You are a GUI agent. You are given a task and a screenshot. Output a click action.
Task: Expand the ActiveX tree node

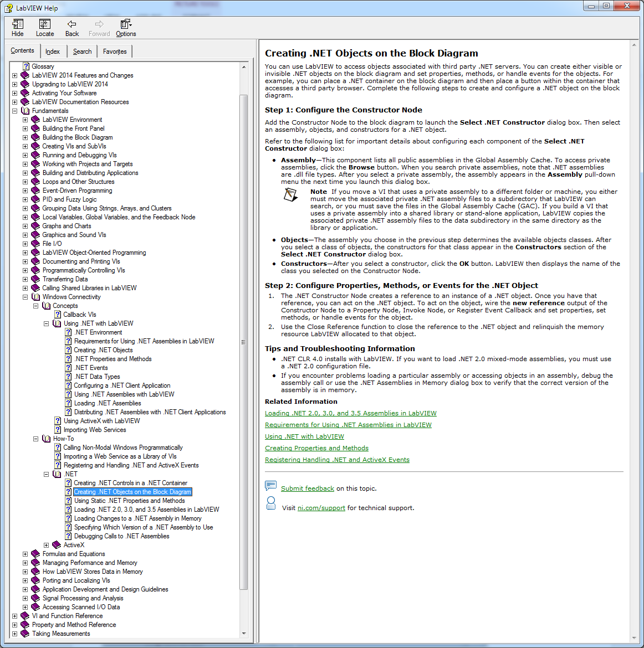point(47,545)
